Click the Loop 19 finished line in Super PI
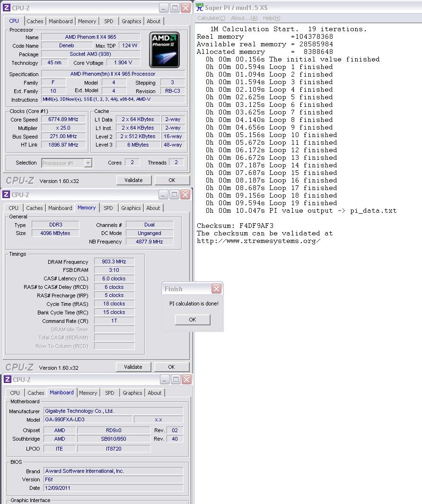Screen dimensions: 422x504 pyautogui.click(x=272, y=203)
